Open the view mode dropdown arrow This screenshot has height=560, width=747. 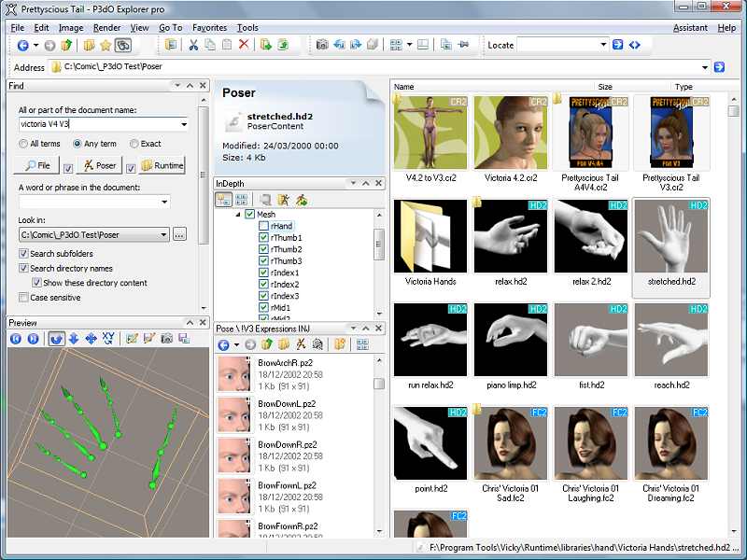[409, 45]
